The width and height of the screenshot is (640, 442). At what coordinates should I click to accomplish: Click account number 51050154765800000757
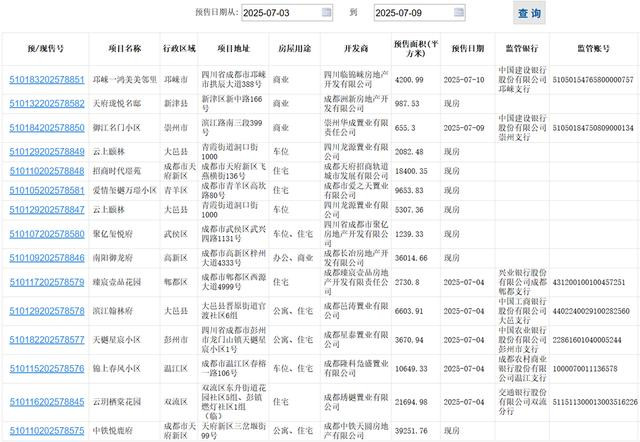(x=593, y=80)
